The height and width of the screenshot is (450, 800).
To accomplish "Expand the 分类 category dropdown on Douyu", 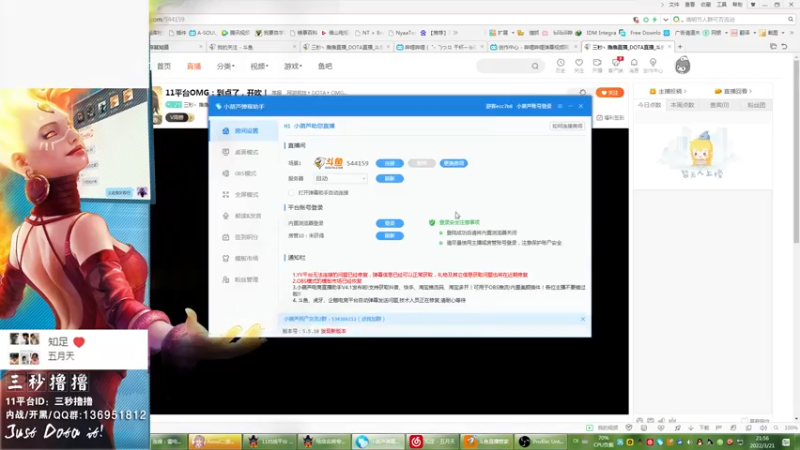I will pyautogui.click(x=226, y=66).
